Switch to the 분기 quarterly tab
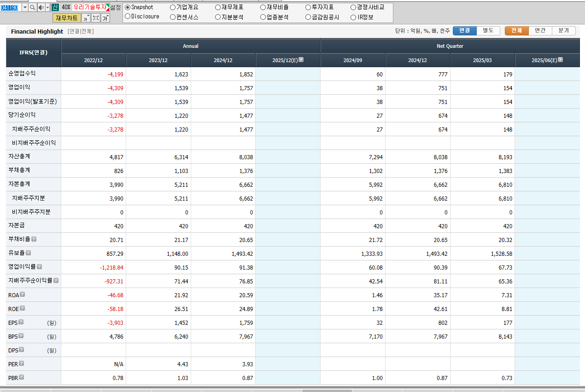The image size is (585, 392). 564,30
